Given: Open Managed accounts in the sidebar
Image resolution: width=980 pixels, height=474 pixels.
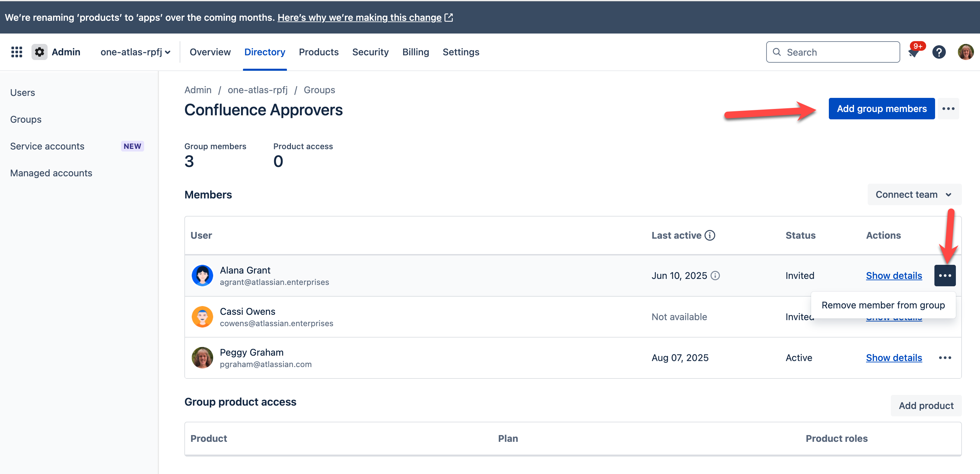Looking at the screenshot, I should tap(51, 173).
